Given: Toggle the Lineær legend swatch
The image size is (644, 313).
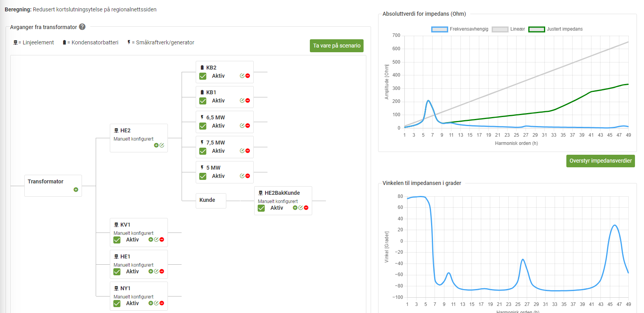Looking at the screenshot, I should pos(500,29).
